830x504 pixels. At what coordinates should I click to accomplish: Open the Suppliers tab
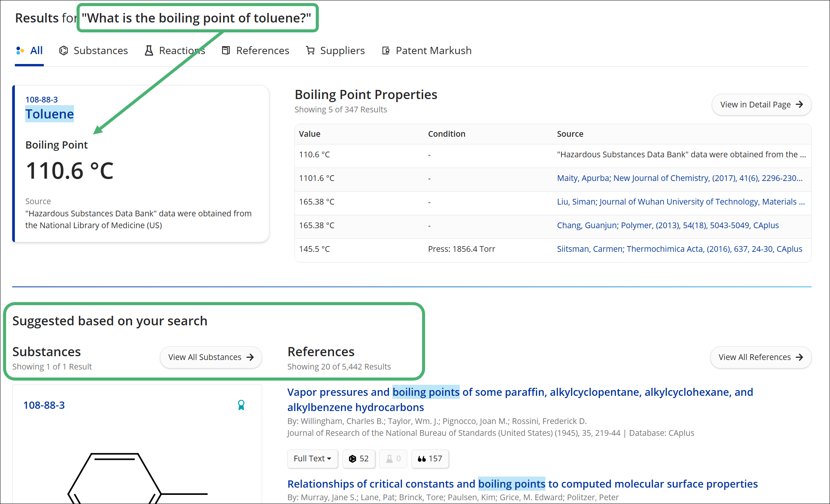click(336, 51)
